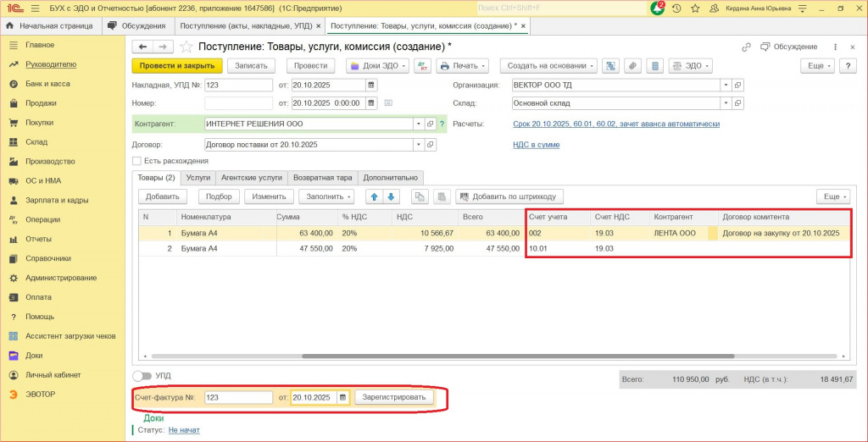Open calendar for Номер date-time field
This screenshot has height=442, width=868.
[371, 103]
